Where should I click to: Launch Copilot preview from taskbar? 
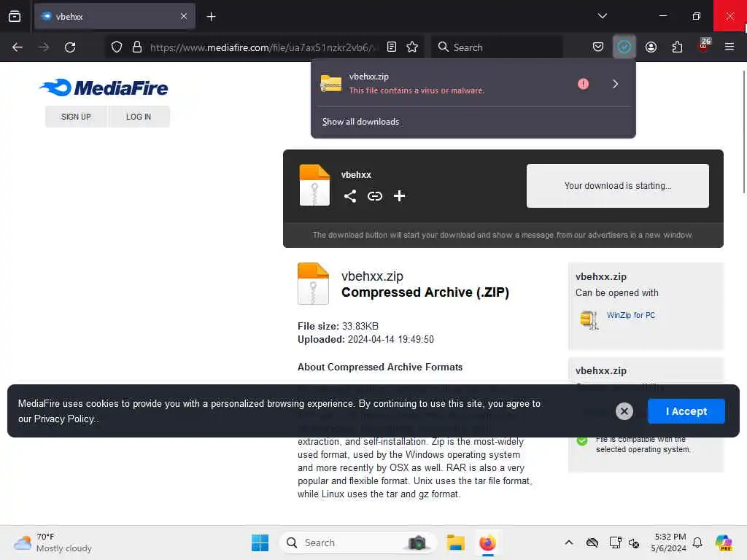pyautogui.click(x=724, y=542)
